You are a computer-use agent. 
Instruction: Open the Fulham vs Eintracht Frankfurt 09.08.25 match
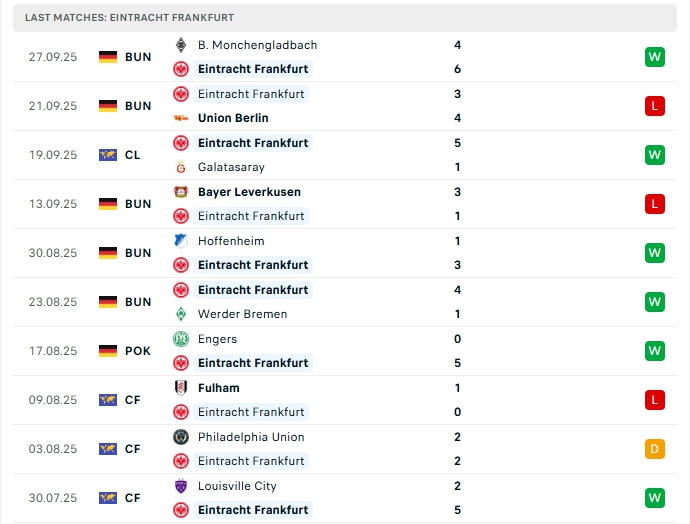pos(345,400)
